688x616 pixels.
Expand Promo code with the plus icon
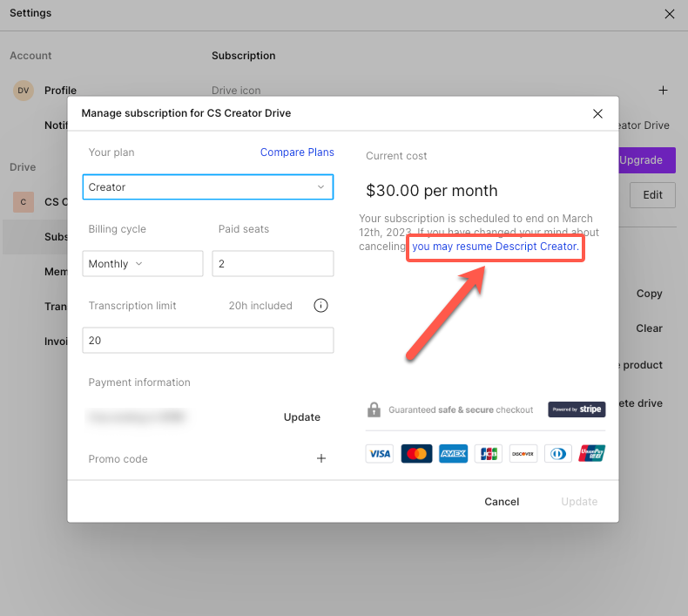pyautogui.click(x=321, y=458)
